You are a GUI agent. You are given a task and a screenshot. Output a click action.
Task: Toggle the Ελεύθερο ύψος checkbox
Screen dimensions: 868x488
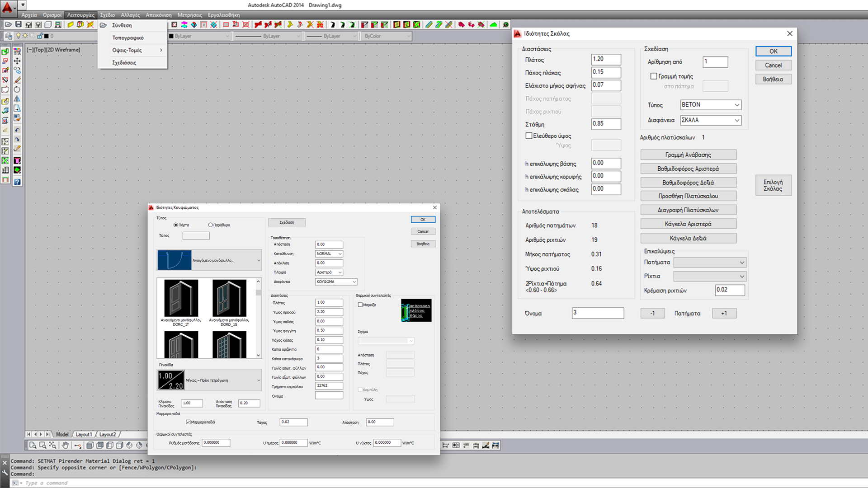(x=528, y=136)
